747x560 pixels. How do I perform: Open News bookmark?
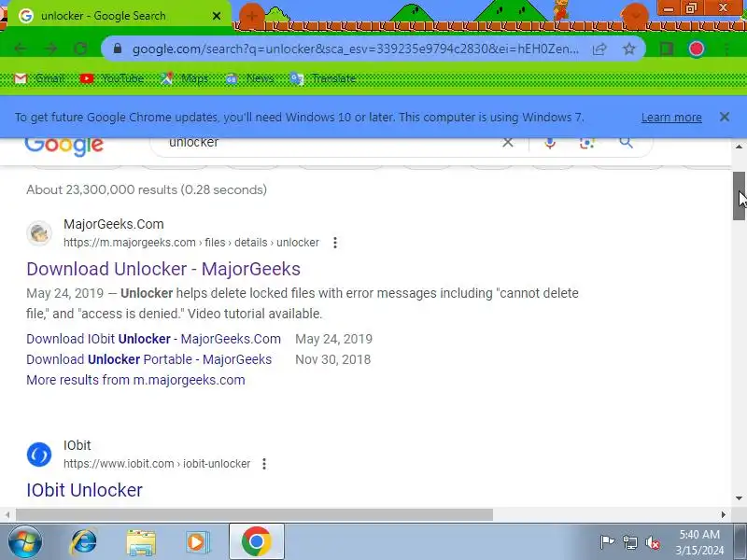pos(249,78)
